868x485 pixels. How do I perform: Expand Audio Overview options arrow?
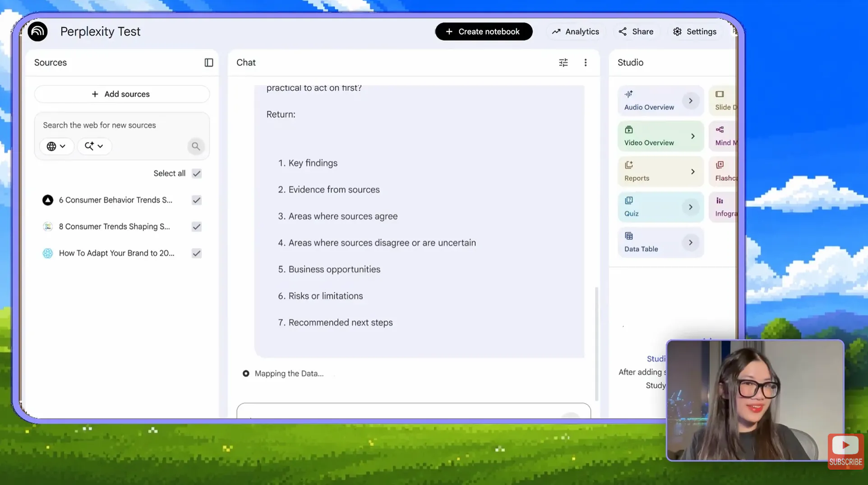[x=690, y=101]
